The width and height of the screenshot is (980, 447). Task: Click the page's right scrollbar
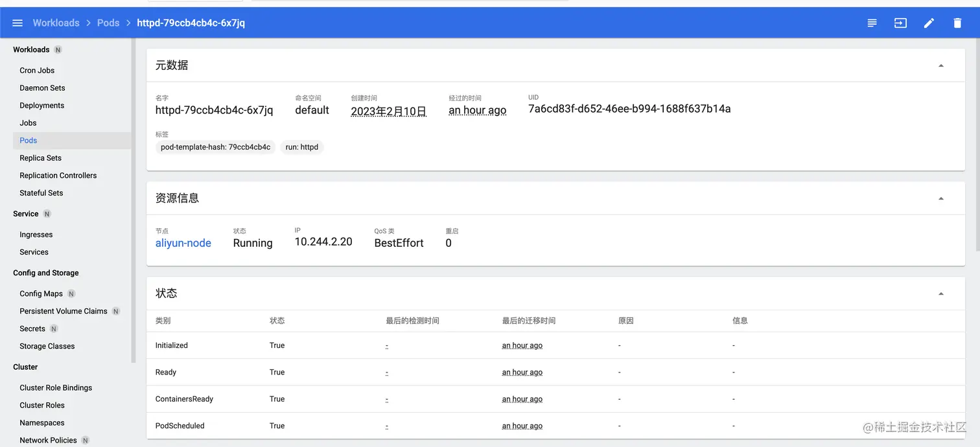coord(977,146)
